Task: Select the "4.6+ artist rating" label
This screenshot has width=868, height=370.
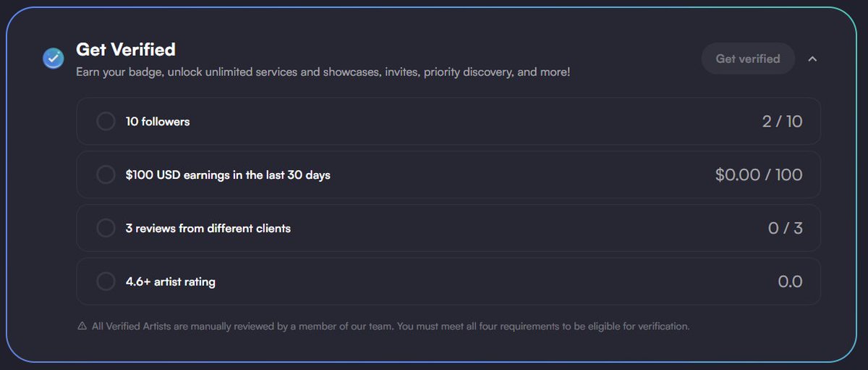Action: tap(171, 282)
